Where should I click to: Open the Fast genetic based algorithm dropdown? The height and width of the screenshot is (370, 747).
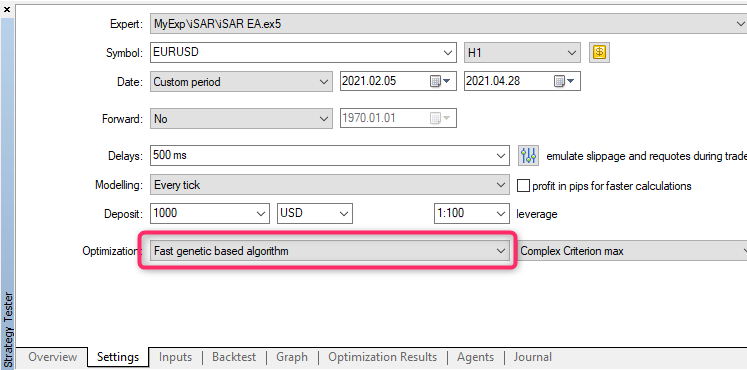330,250
